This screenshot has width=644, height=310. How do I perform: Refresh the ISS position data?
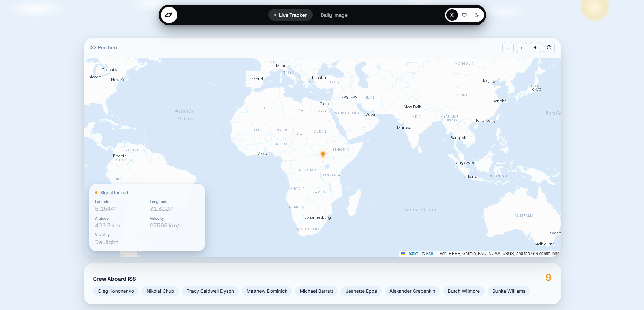[549, 48]
